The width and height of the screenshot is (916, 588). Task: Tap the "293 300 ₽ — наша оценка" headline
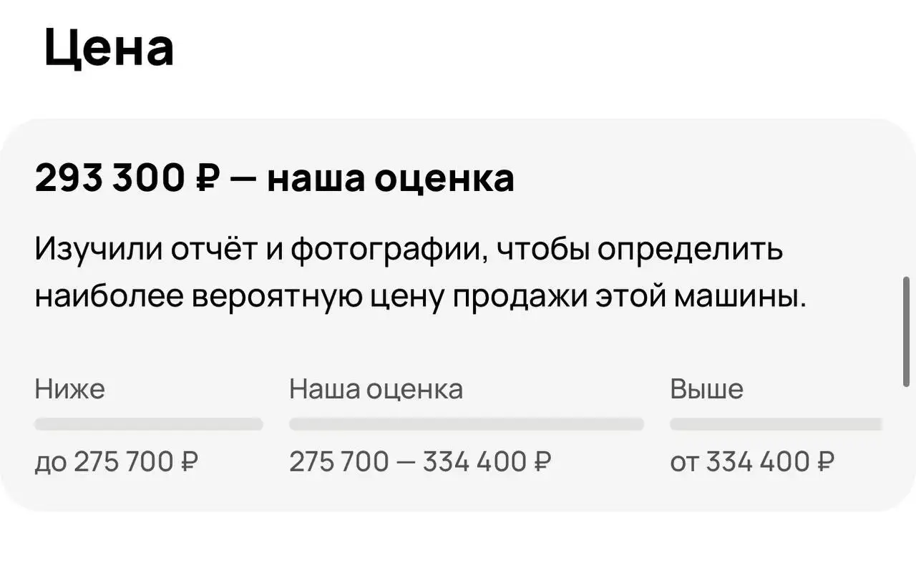[274, 178]
